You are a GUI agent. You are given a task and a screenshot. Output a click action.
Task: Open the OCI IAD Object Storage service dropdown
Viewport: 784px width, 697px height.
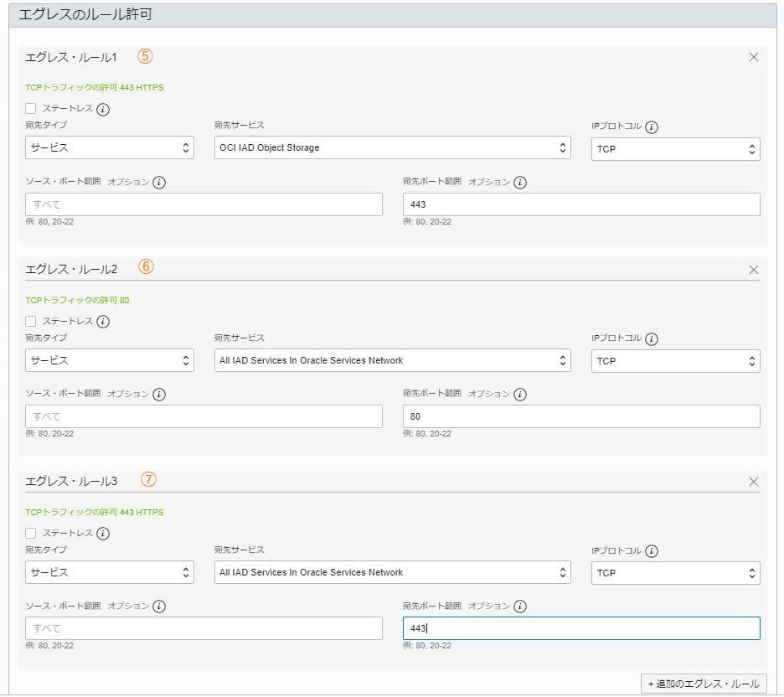click(x=393, y=148)
